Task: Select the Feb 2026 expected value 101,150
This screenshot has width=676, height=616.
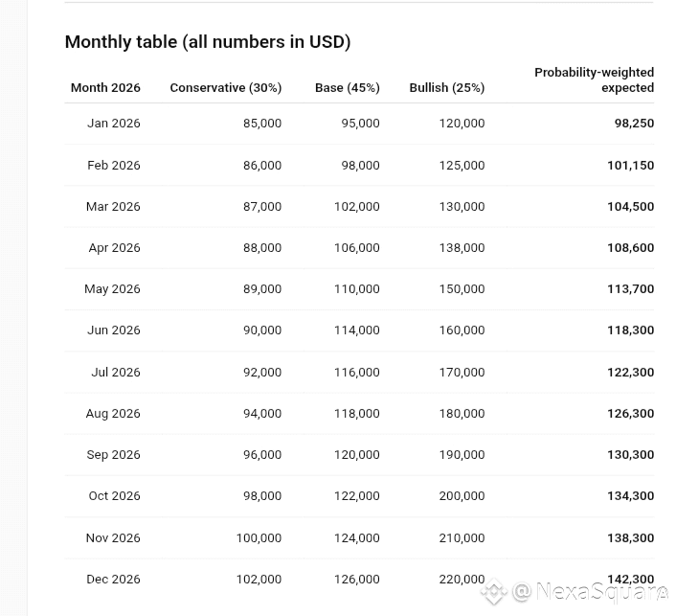Action: pyautogui.click(x=630, y=165)
